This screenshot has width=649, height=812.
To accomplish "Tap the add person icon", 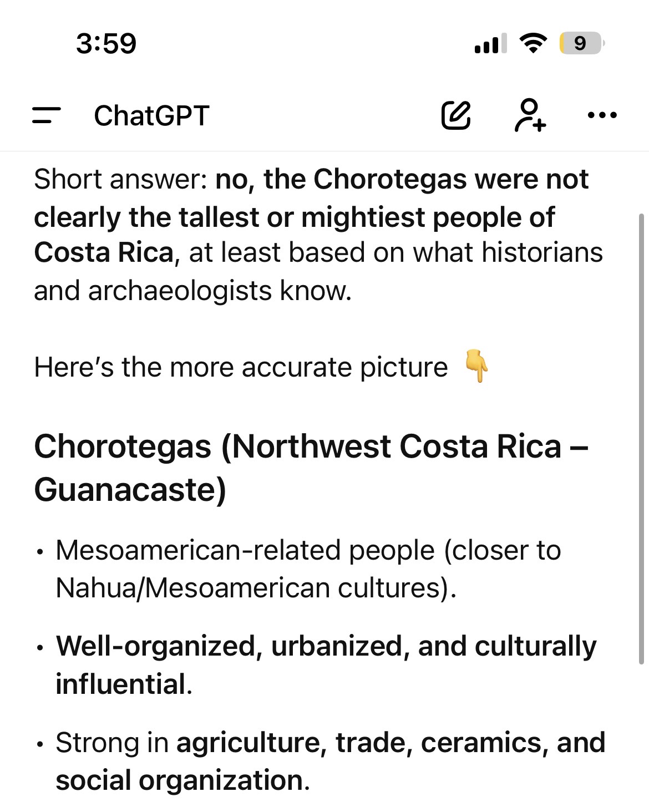I will 530,115.
